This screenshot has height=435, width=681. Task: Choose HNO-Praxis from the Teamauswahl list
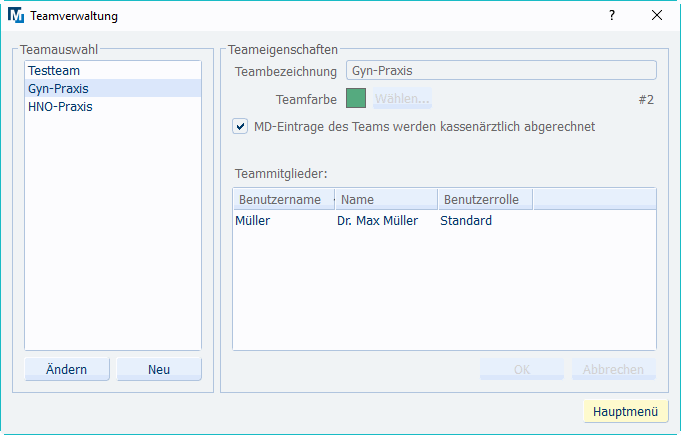[60, 106]
